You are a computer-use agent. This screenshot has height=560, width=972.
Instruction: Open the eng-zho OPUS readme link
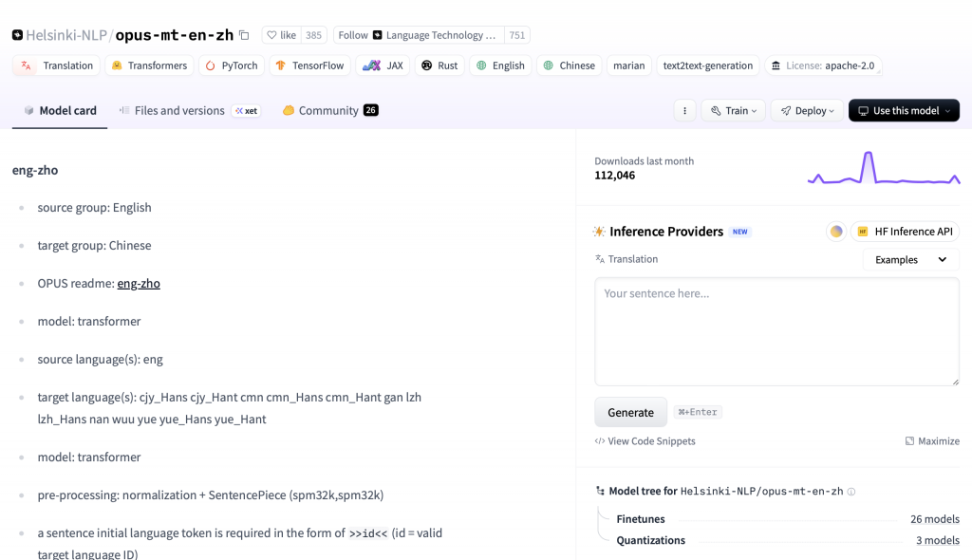[139, 284]
